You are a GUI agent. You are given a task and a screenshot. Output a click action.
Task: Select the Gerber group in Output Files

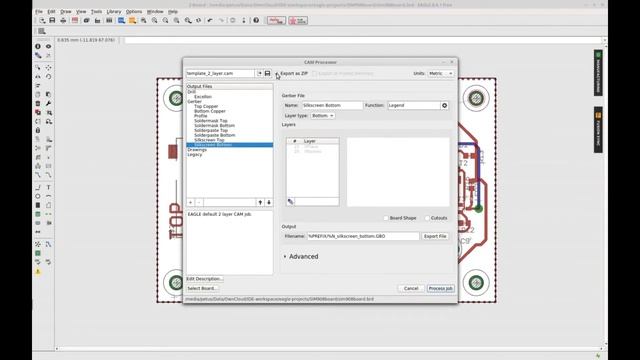pos(194,101)
